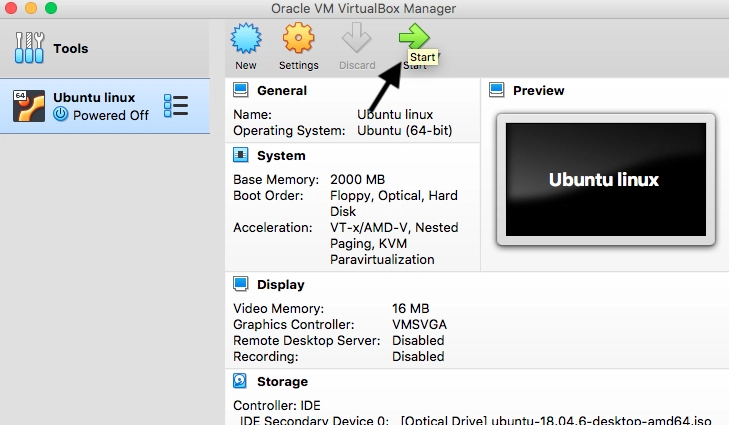
Task: Open the Tools wrench icon
Action: [29, 48]
